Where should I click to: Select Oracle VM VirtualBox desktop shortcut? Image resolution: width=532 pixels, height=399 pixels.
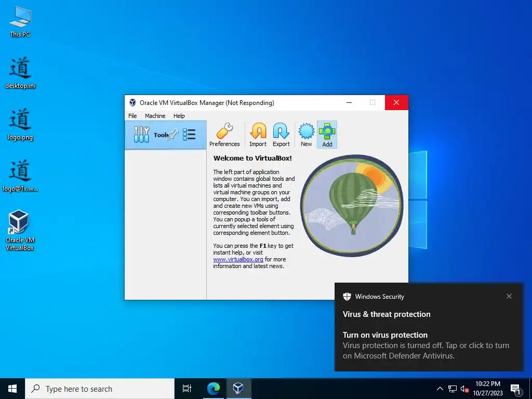pos(19,230)
